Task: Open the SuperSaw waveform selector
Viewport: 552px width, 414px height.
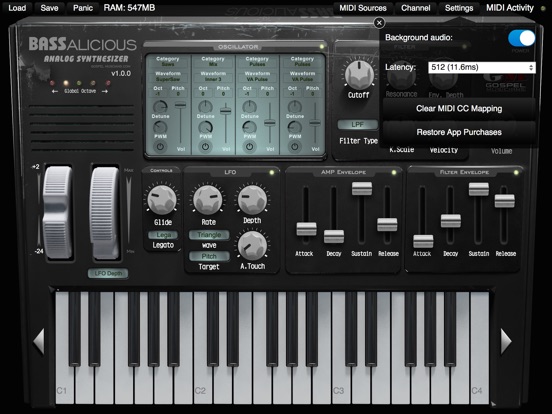Action: [x=168, y=79]
